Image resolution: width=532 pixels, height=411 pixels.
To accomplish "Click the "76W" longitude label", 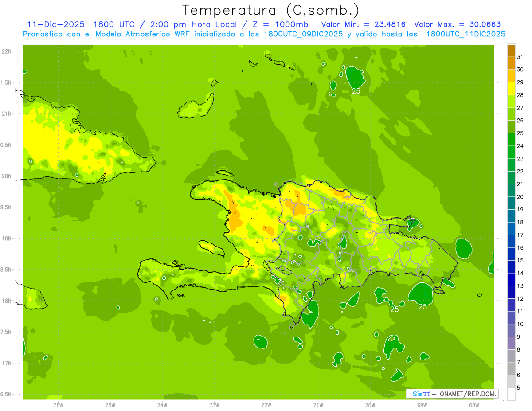I will (x=58, y=405).
